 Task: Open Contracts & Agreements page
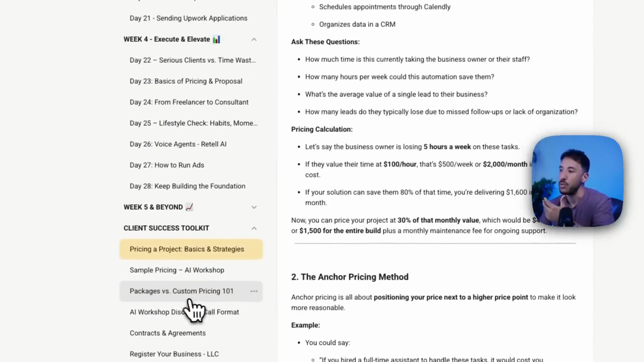(168, 333)
